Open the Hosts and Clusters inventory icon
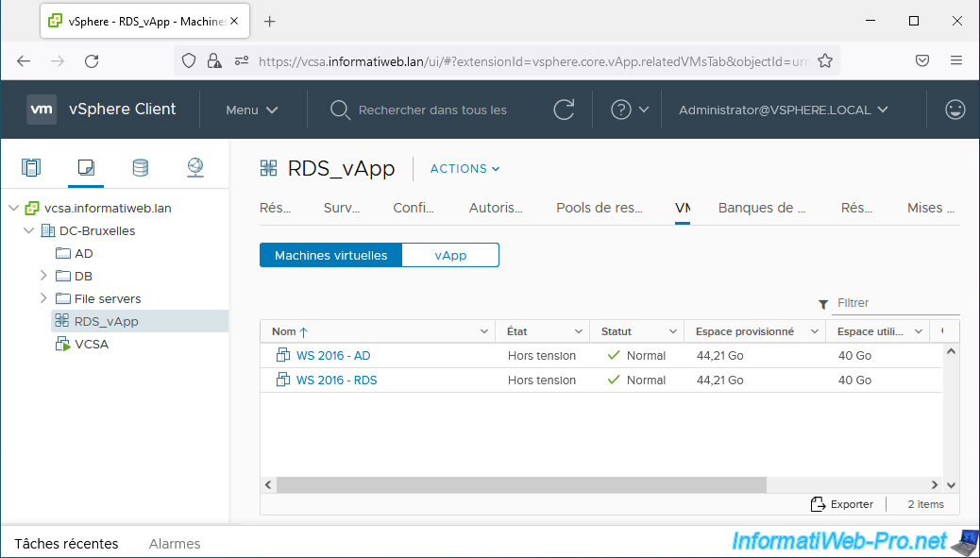This screenshot has width=980, height=558. (31, 168)
